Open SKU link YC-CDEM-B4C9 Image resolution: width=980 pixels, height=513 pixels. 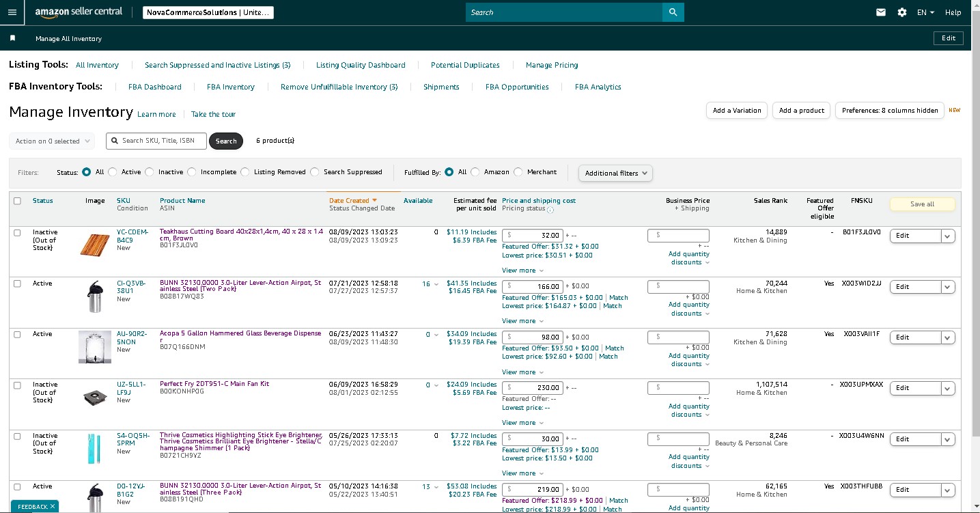[x=132, y=236]
